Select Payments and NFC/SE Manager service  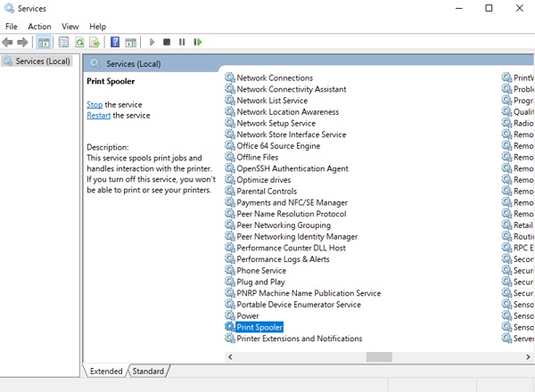point(292,202)
